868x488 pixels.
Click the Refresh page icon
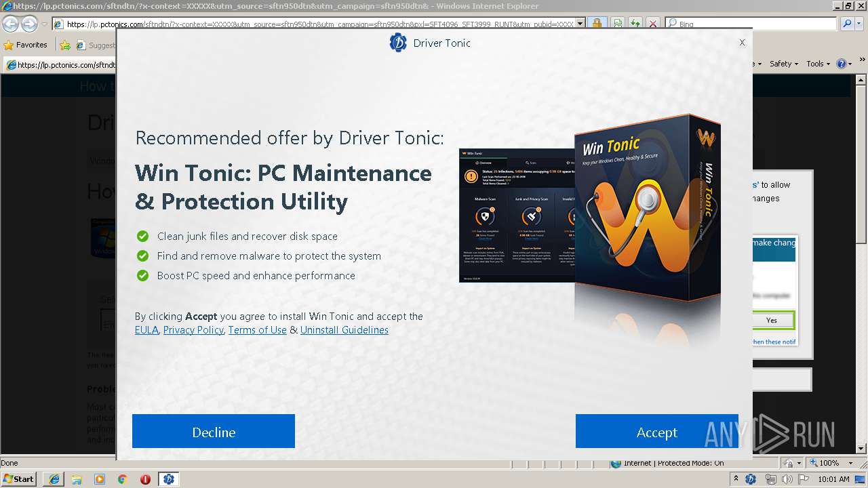(x=635, y=24)
